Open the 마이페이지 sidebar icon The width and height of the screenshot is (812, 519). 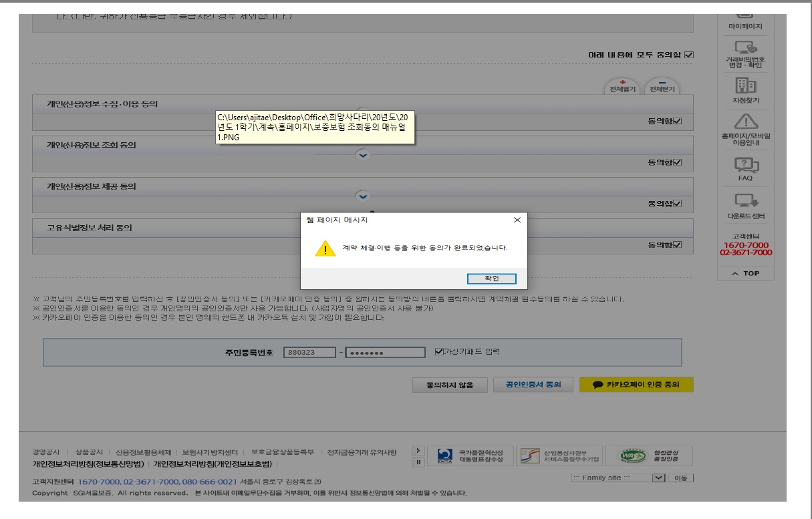coord(745,20)
